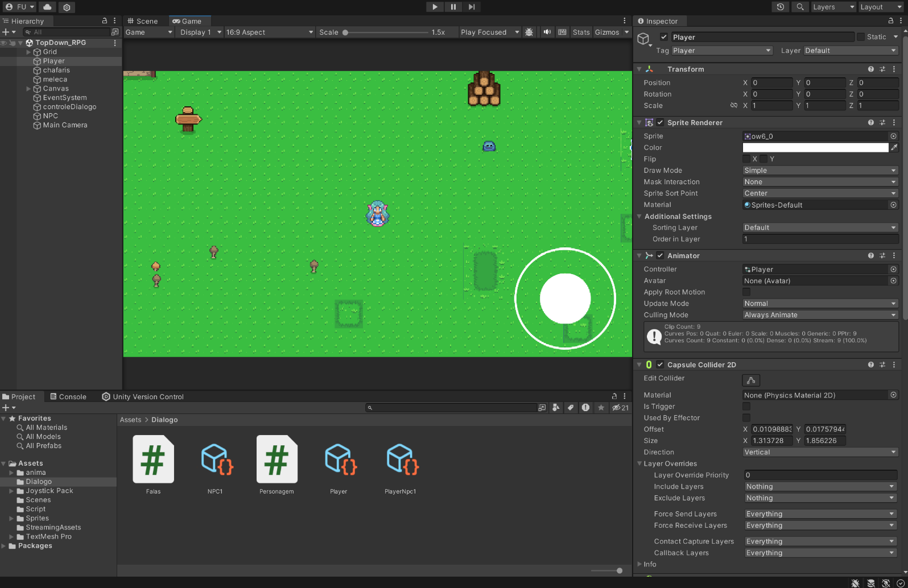Switch to the Console tab
Screen dimensions: 908x588
pyautogui.click(x=68, y=396)
